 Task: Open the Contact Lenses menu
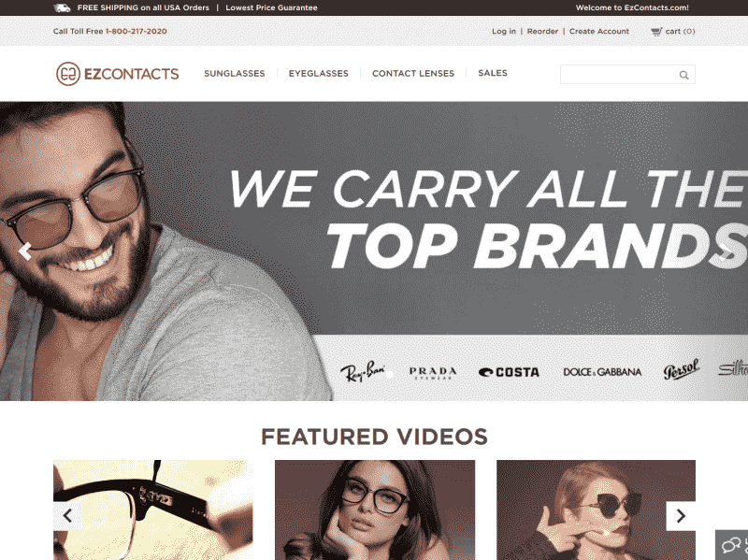click(413, 74)
